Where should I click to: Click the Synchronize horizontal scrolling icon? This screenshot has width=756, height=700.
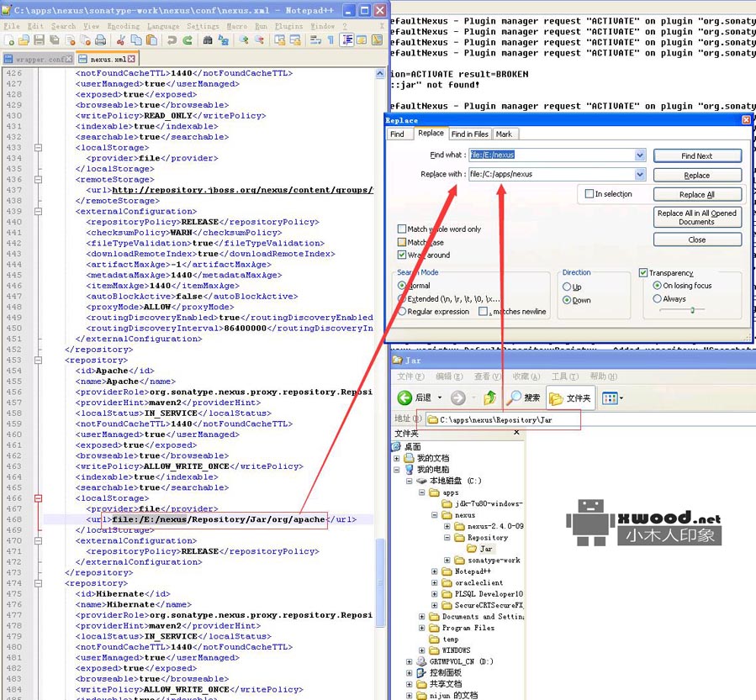295,40
